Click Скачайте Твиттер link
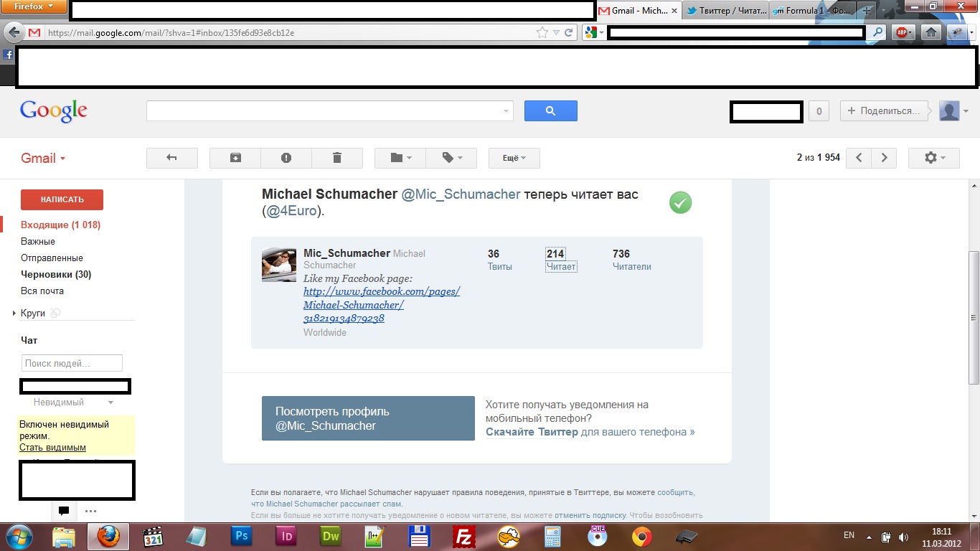 pos(532,432)
